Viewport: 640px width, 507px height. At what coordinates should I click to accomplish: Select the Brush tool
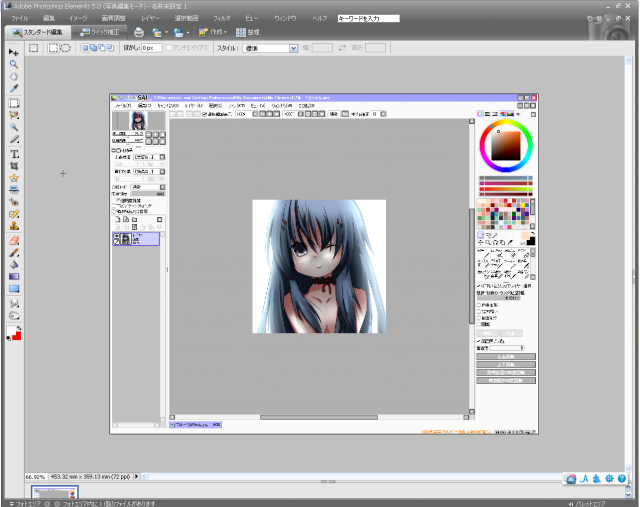click(x=14, y=253)
